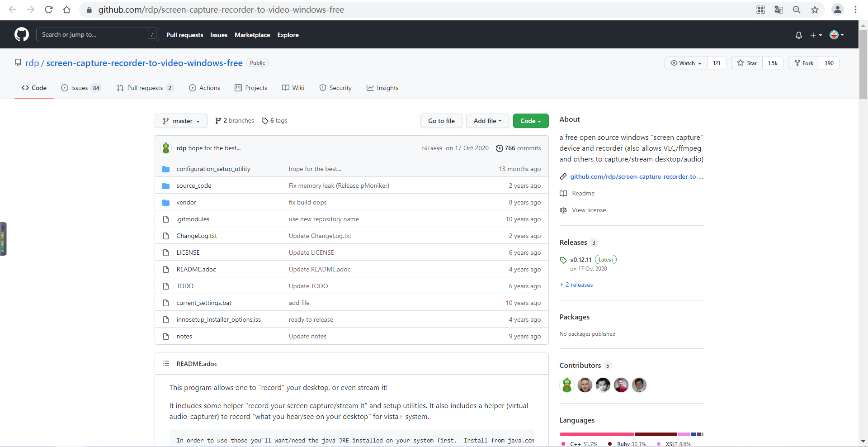This screenshot has width=868, height=447.
Task: Open commit hash c61aea9
Action: click(432, 148)
